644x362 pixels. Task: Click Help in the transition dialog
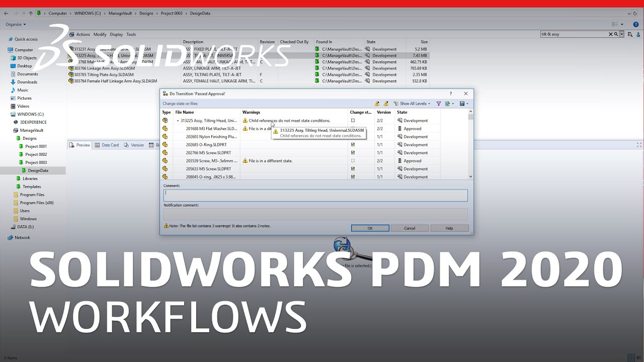click(x=449, y=228)
